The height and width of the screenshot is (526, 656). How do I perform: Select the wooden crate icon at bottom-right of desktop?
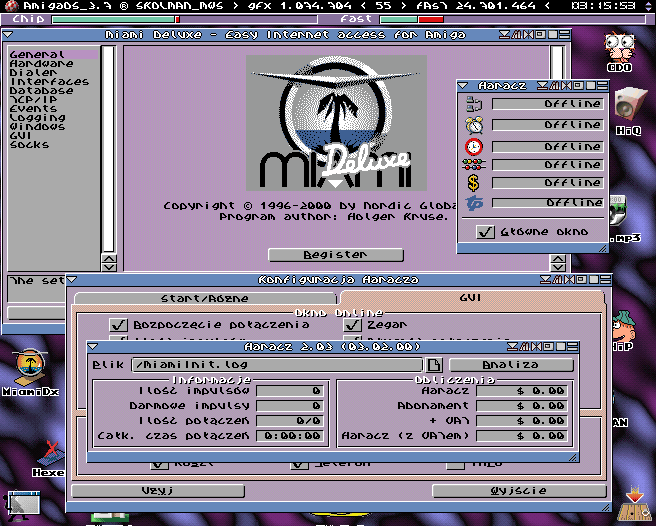(x=636, y=504)
